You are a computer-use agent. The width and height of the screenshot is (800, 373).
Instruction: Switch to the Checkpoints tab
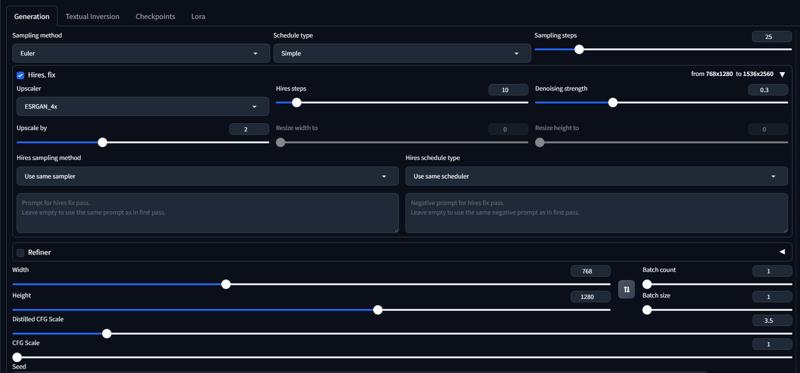(155, 16)
